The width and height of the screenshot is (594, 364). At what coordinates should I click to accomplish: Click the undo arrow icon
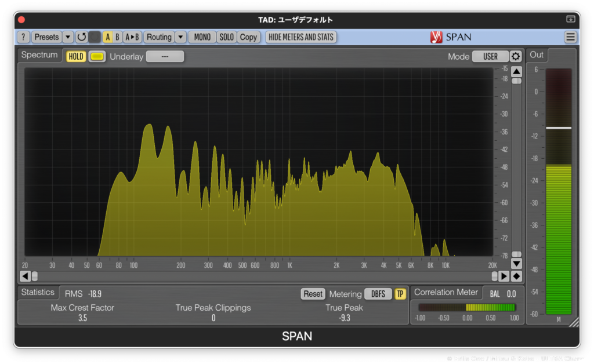(82, 37)
